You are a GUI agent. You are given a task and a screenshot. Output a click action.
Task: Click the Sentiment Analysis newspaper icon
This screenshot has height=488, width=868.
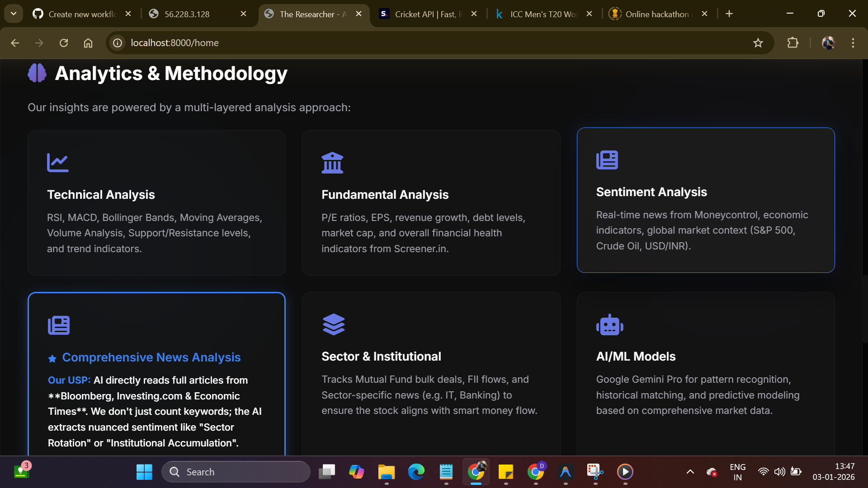tap(607, 160)
